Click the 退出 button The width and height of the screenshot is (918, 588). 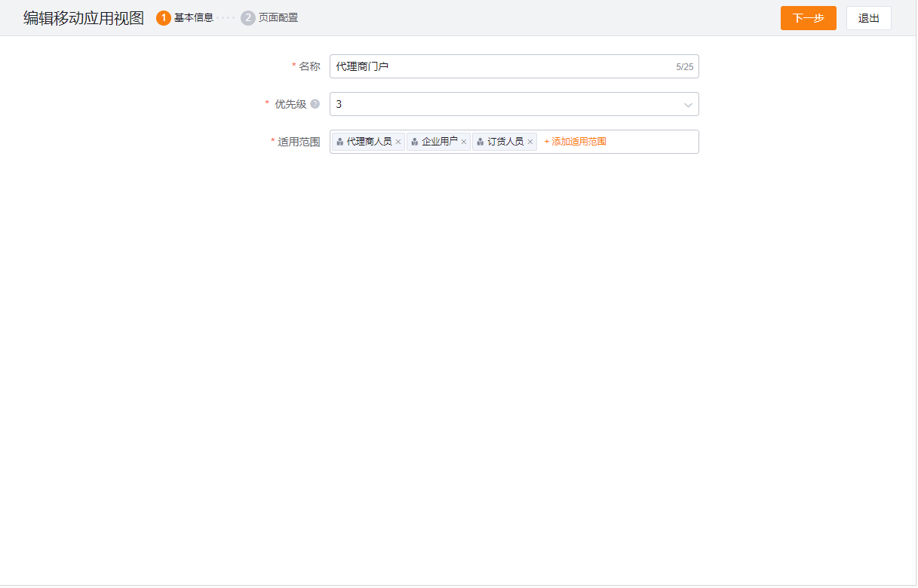click(x=869, y=18)
